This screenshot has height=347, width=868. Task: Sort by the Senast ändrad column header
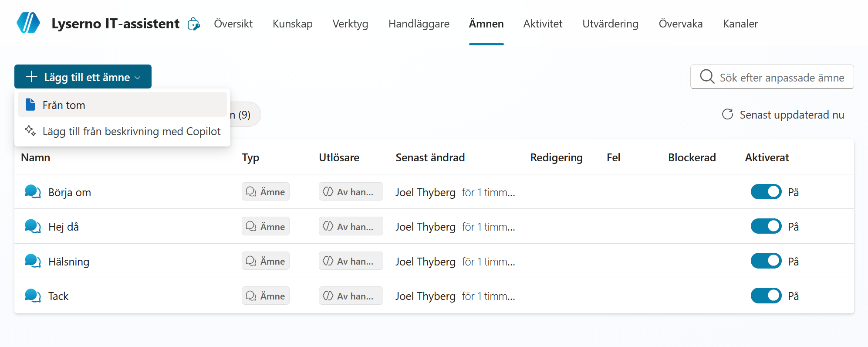tap(430, 157)
